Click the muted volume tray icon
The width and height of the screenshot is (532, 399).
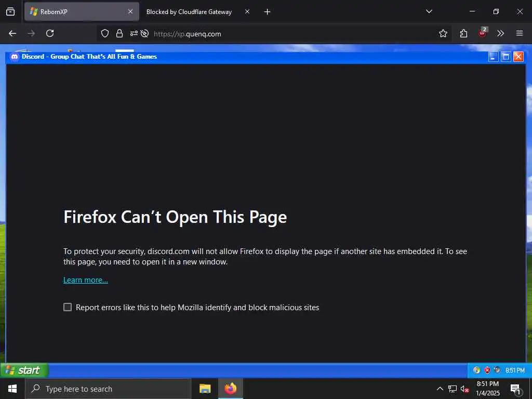point(464,389)
